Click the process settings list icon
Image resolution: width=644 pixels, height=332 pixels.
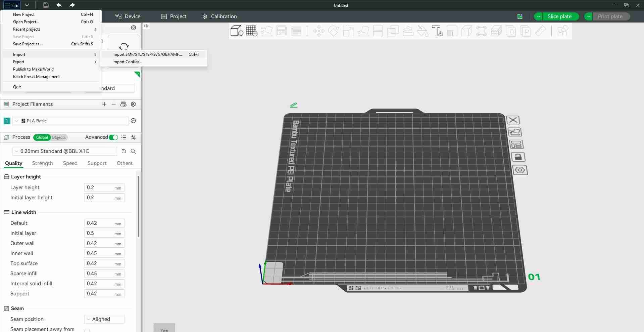tap(124, 137)
